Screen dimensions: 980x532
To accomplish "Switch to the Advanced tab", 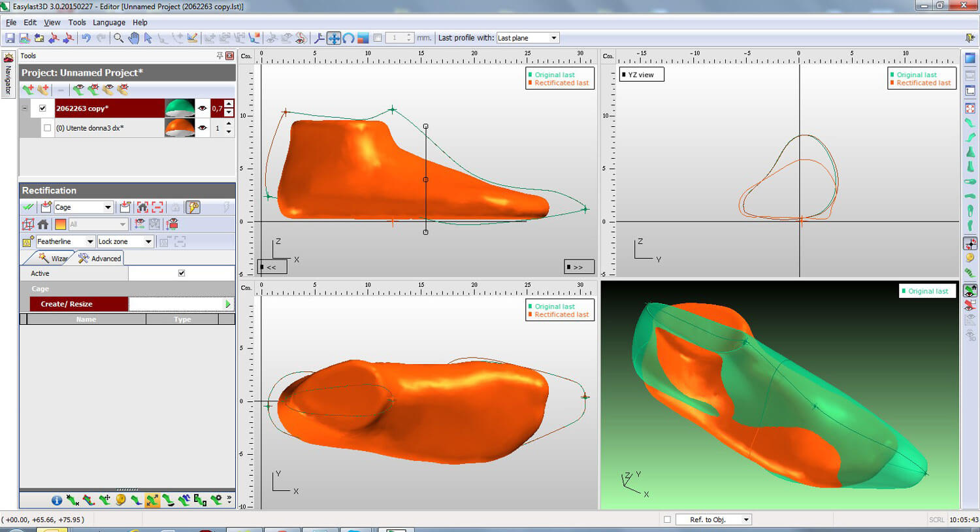I will point(100,259).
